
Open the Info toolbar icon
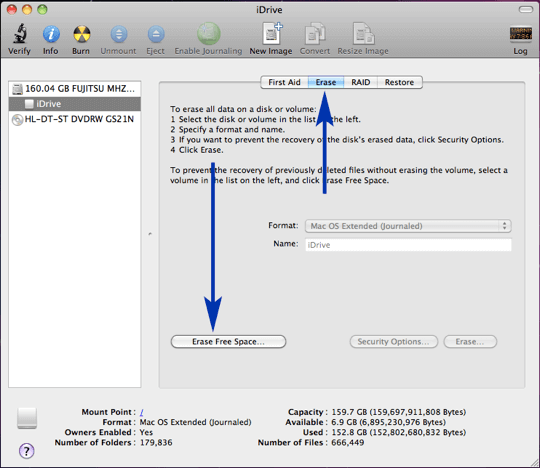[x=51, y=34]
